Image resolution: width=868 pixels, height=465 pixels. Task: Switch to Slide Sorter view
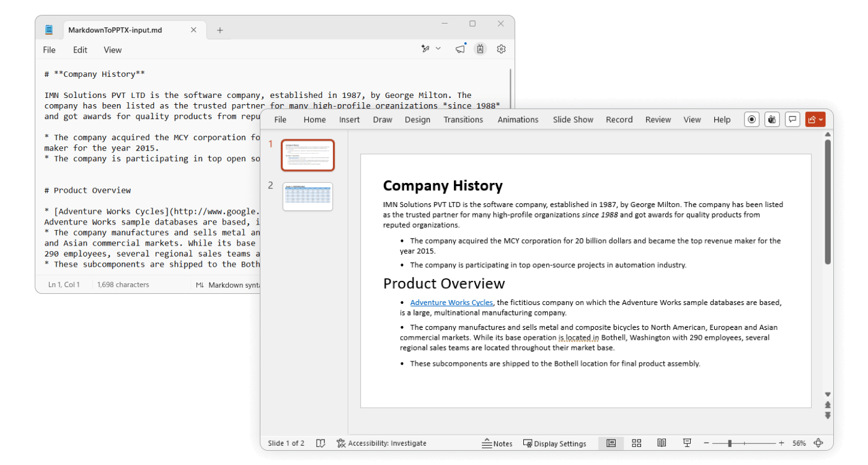(x=636, y=443)
